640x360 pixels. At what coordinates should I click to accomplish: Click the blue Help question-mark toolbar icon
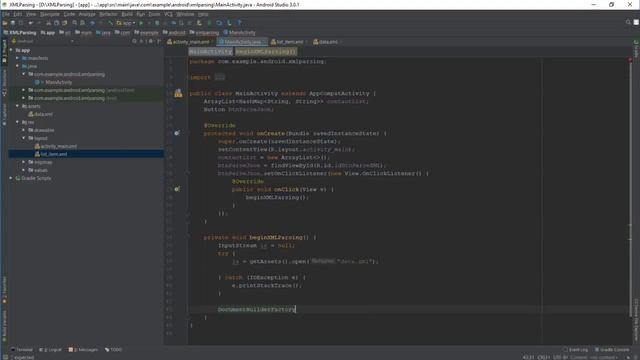239,23
